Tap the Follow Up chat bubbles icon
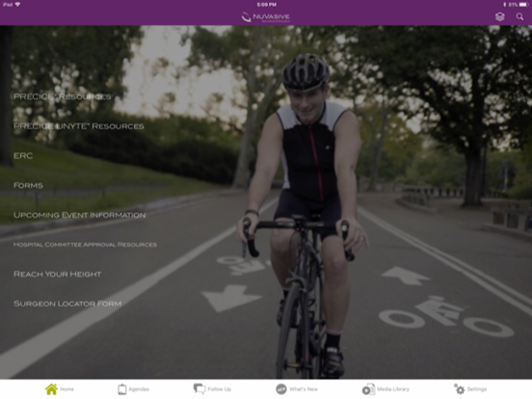The height and width of the screenshot is (399, 532). click(x=199, y=389)
